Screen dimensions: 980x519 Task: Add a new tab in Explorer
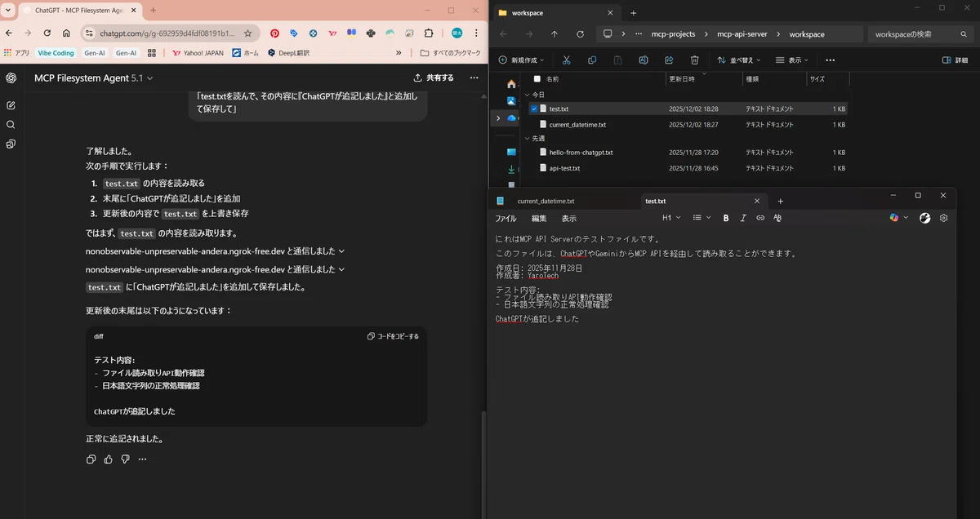633,13
